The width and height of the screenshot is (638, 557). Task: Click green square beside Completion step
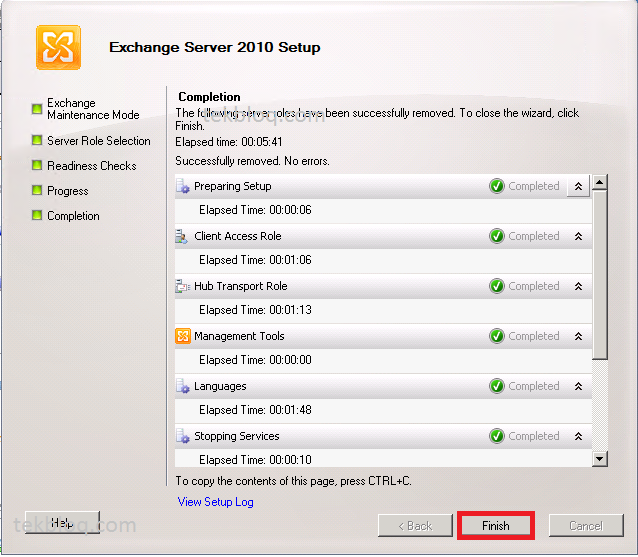(37, 216)
